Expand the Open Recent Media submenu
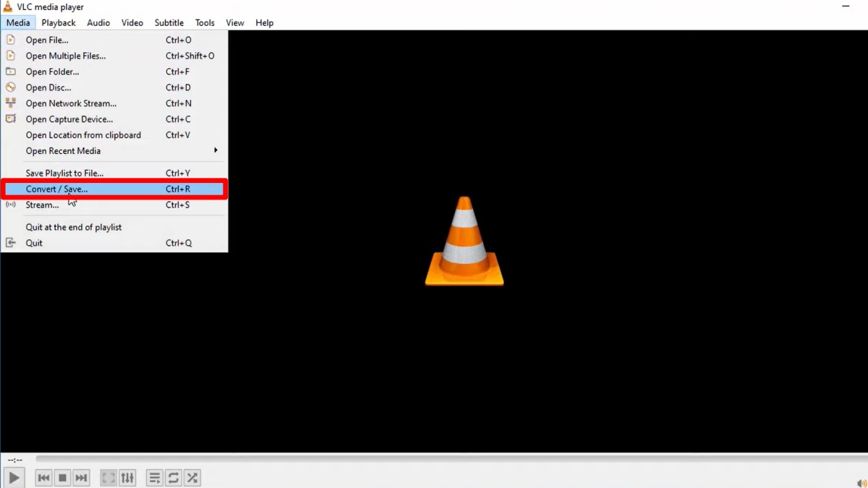The image size is (868, 488). [114, 151]
